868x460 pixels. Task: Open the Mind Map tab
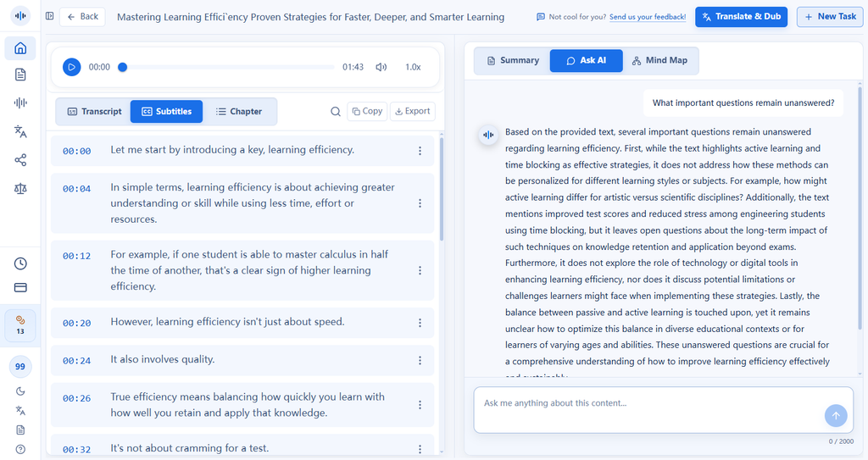pos(659,60)
